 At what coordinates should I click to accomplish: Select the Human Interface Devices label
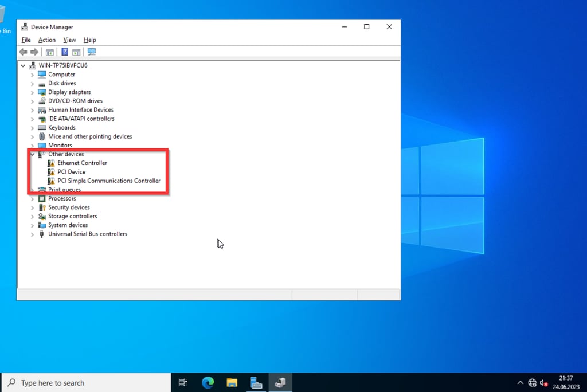(80, 109)
